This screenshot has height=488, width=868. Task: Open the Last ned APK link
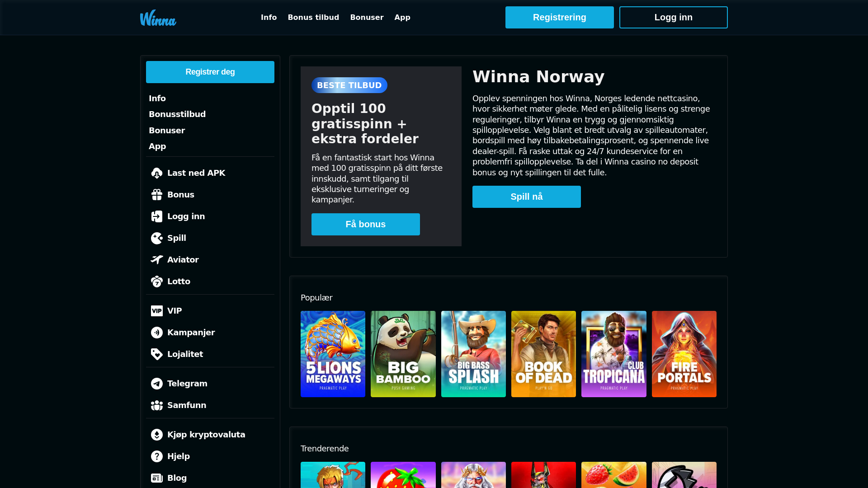(196, 173)
